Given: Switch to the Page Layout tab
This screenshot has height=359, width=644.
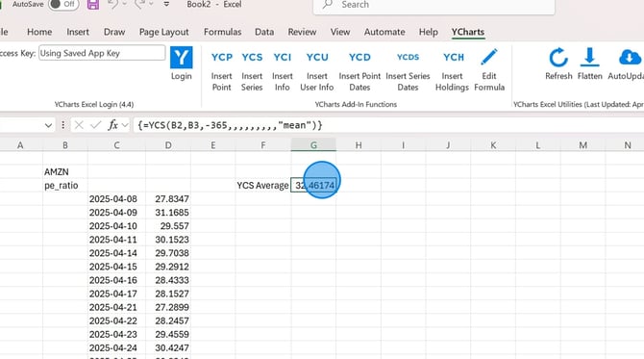Looking at the screenshot, I should (x=163, y=32).
